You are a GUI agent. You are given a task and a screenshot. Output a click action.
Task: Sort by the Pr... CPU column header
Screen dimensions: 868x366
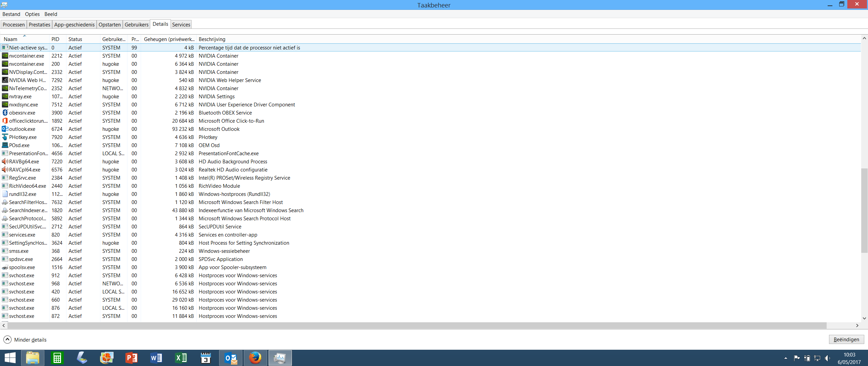(134, 39)
